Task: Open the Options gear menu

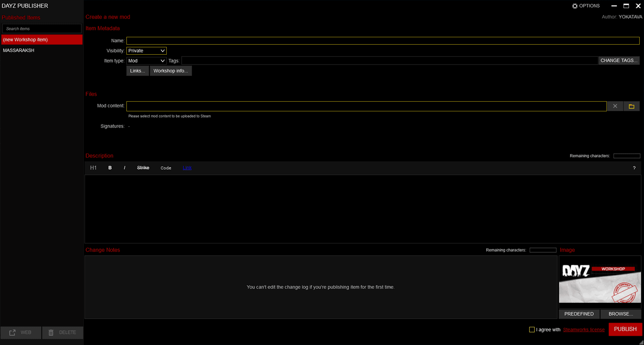Action: click(586, 6)
